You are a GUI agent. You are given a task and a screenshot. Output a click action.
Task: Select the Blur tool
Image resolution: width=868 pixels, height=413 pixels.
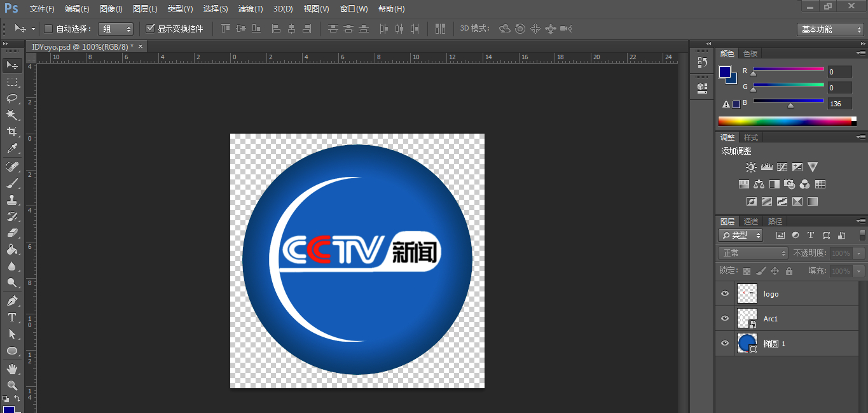pos(12,266)
